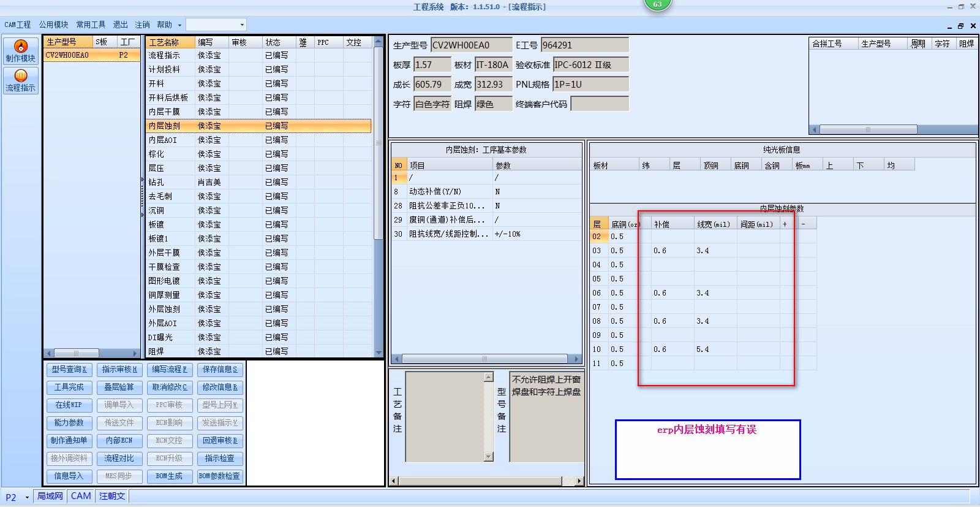Open the 制作模块 sidebar module
Screen dimensions: 980x507
(x=21, y=51)
